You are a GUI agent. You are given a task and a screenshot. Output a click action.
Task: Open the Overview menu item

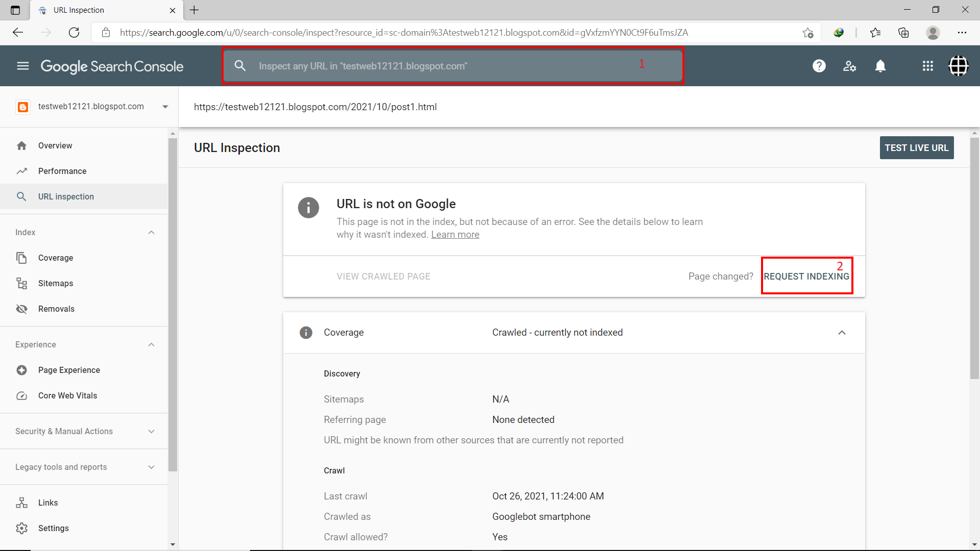click(x=55, y=145)
